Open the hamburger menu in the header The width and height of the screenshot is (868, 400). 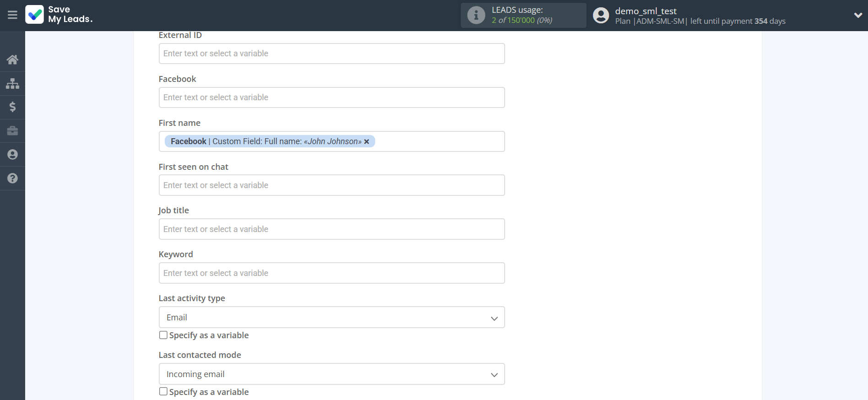coord(12,15)
